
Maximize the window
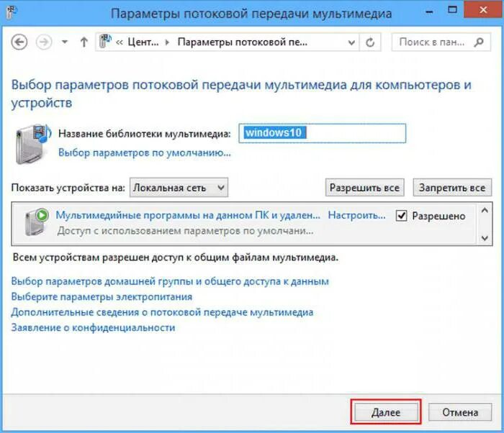coord(453,9)
